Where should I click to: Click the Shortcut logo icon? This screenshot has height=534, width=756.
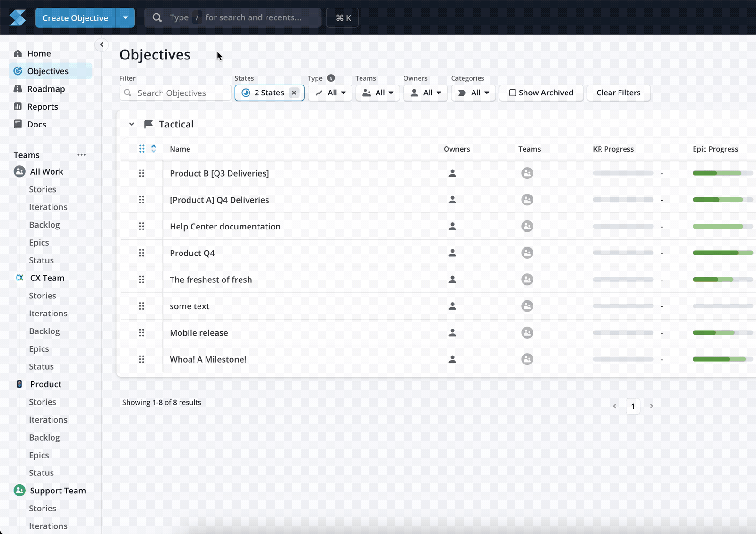click(x=17, y=18)
